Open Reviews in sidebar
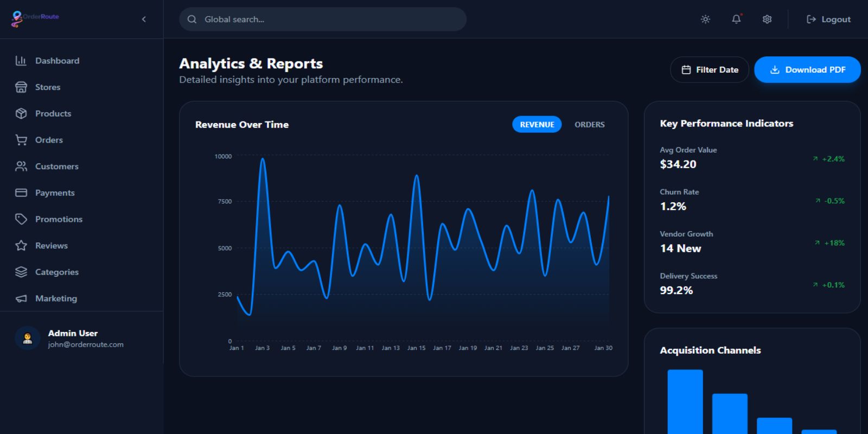This screenshot has width=868, height=434. (51, 246)
